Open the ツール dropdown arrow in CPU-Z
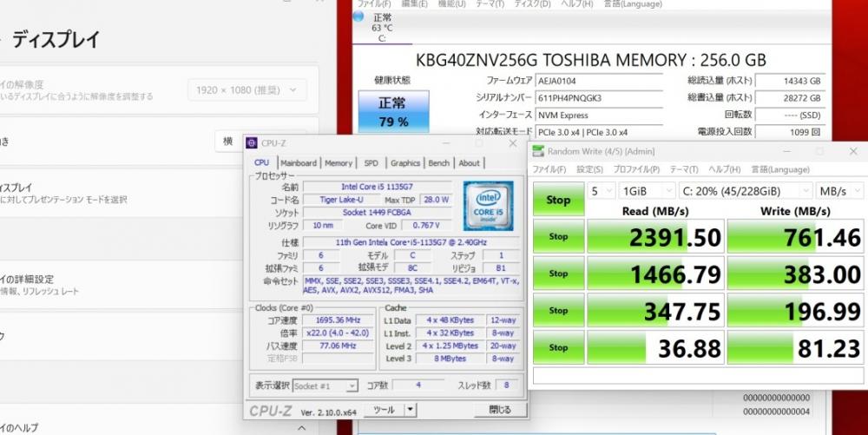 tap(411, 410)
